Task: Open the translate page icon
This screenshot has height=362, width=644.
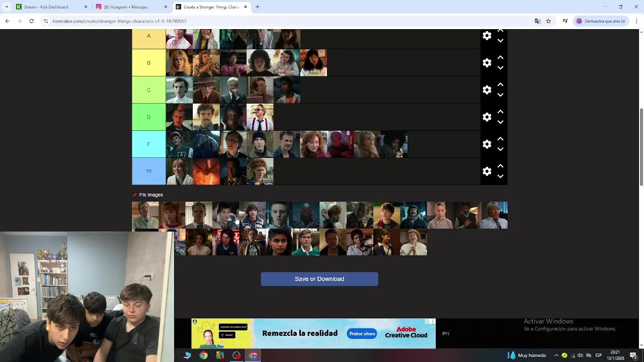Action: pos(537,21)
